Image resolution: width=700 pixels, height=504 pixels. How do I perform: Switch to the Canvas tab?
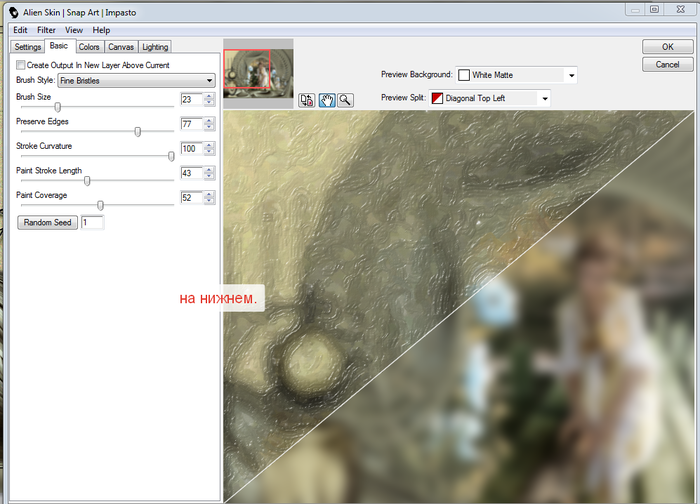[x=121, y=47]
